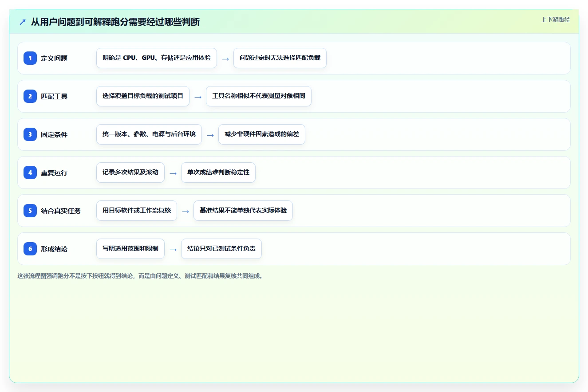The width and height of the screenshot is (588, 392).
Task: Click the '统一版本、参数、电源与后台环境' box
Action: [x=149, y=134]
